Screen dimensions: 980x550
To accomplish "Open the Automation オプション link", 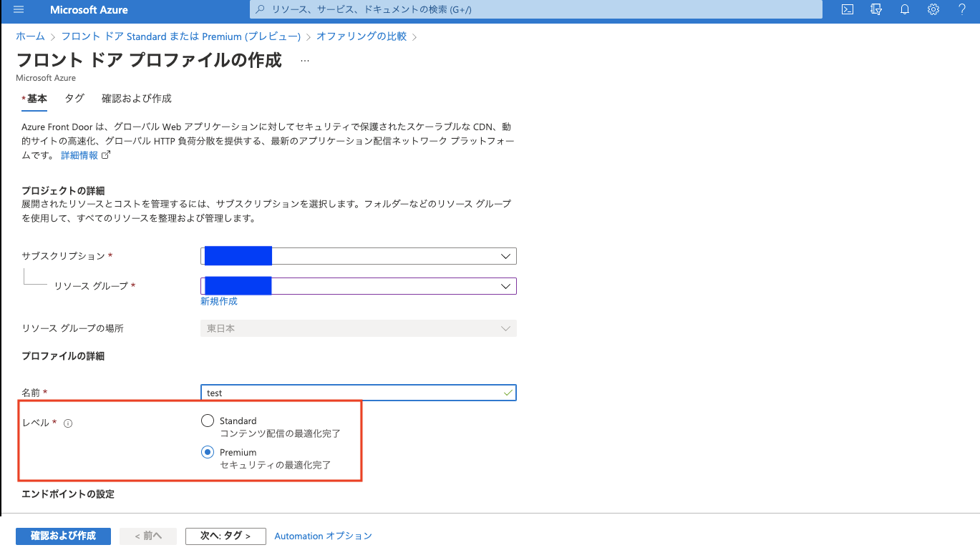I will pyautogui.click(x=324, y=536).
